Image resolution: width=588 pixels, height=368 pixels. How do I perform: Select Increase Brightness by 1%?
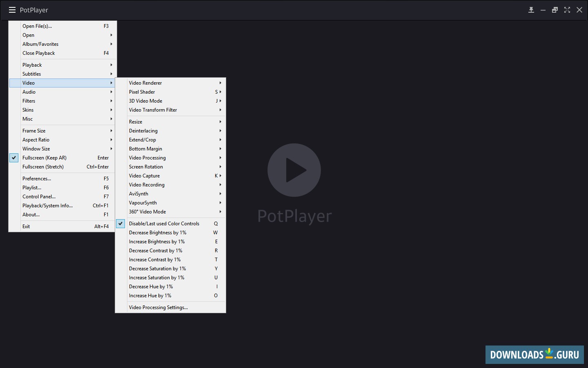point(171,242)
